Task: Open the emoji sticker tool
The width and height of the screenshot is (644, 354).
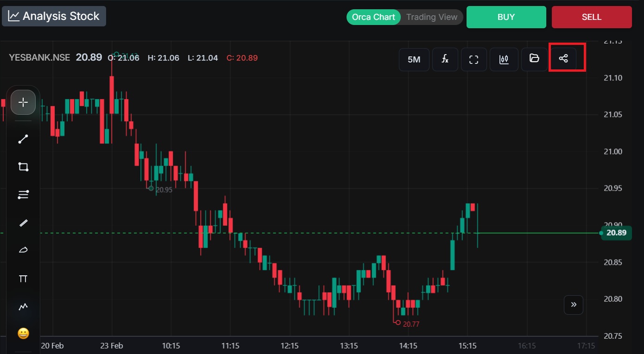Action: click(x=23, y=333)
